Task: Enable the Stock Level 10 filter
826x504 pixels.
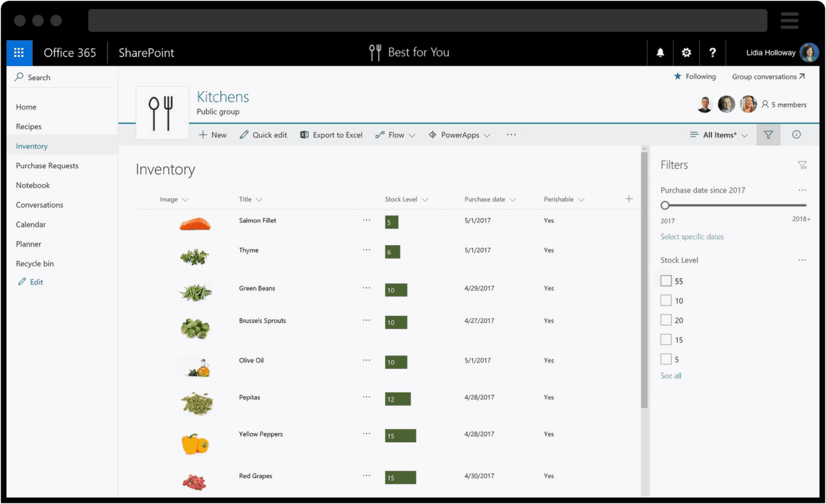Action: tap(665, 300)
